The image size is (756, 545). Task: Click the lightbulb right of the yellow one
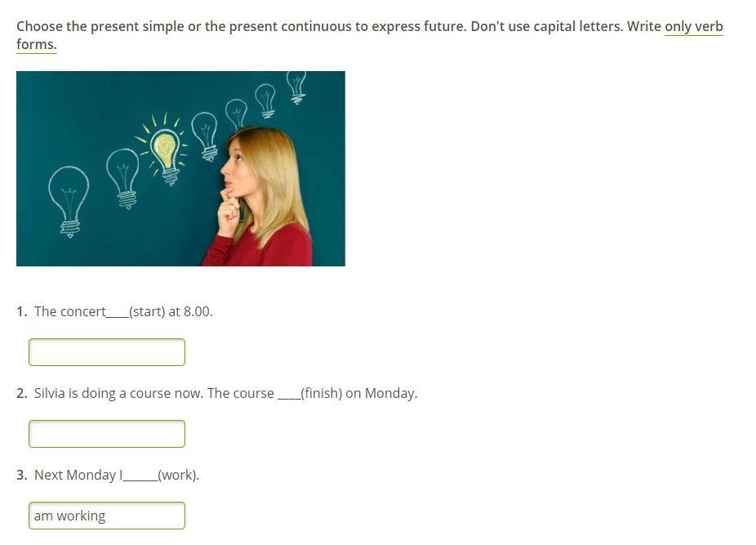204,134
